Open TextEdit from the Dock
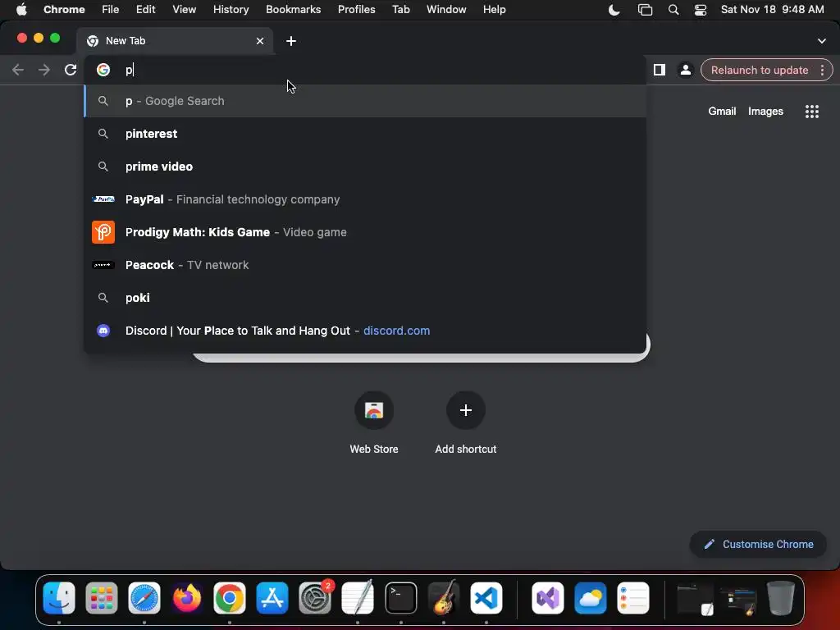Screen dimensions: 840x630 [x=358, y=598]
